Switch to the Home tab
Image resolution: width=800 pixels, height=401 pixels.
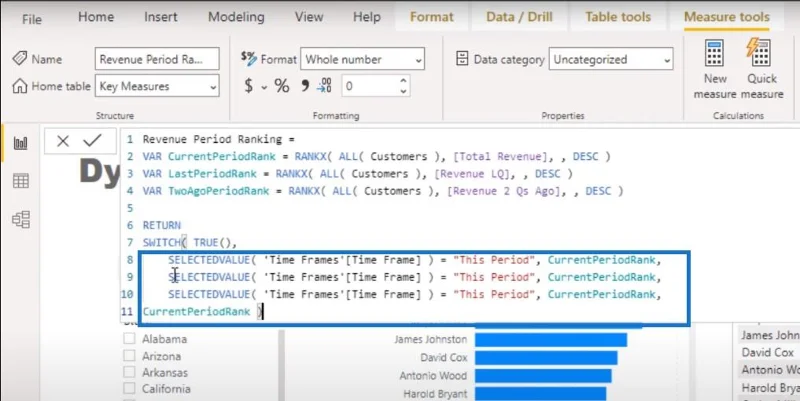(x=96, y=17)
